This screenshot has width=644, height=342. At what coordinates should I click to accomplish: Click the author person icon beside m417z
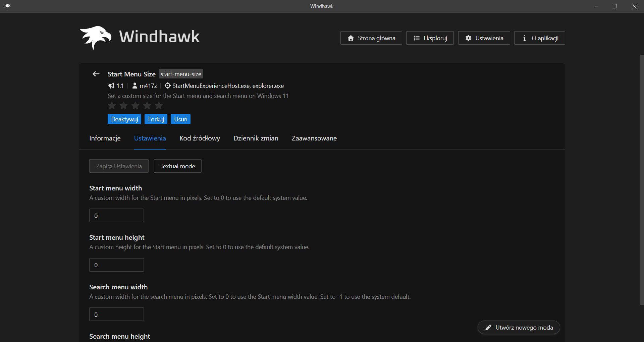pyautogui.click(x=135, y=86)
